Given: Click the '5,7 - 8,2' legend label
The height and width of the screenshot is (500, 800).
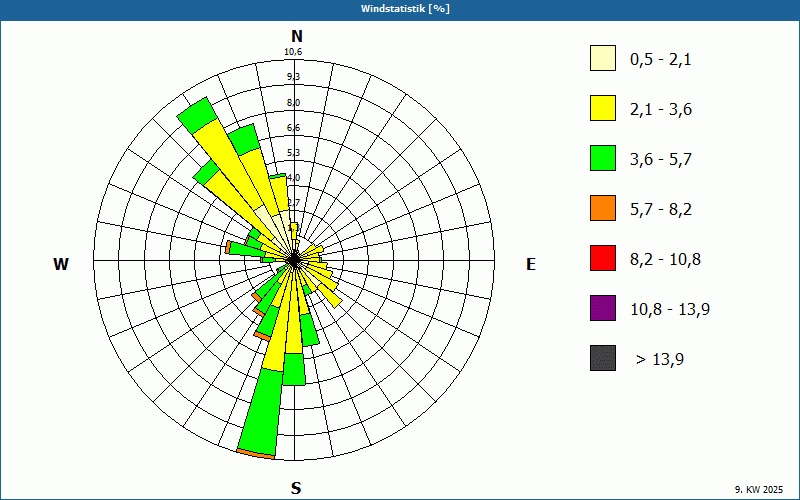Looking at the screenshot, I should click(661, 210).
